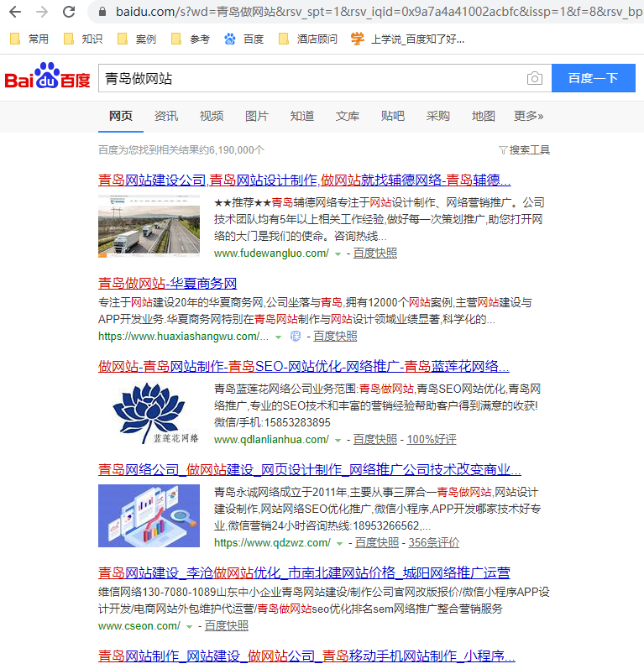This screenshot has height=669, width=644.
Task: Switch to the 采购 tab
Action: click(x=437, y=116)
